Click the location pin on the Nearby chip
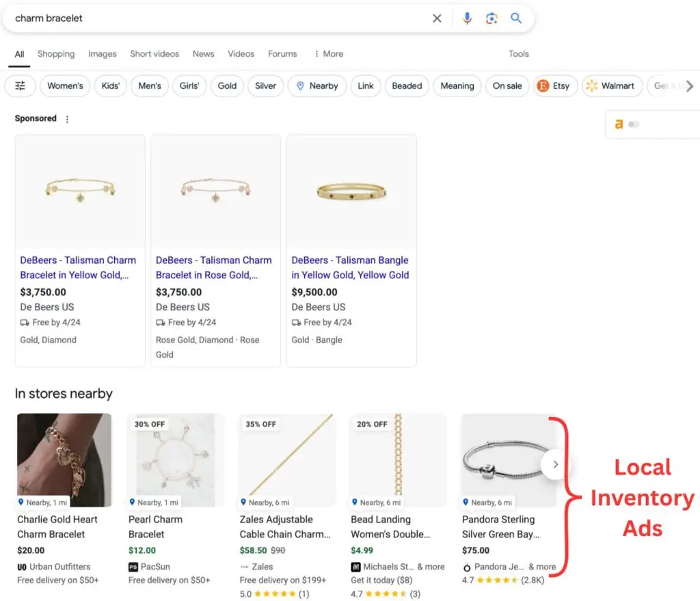Screen dimensions: 700x601 point(301,86)
